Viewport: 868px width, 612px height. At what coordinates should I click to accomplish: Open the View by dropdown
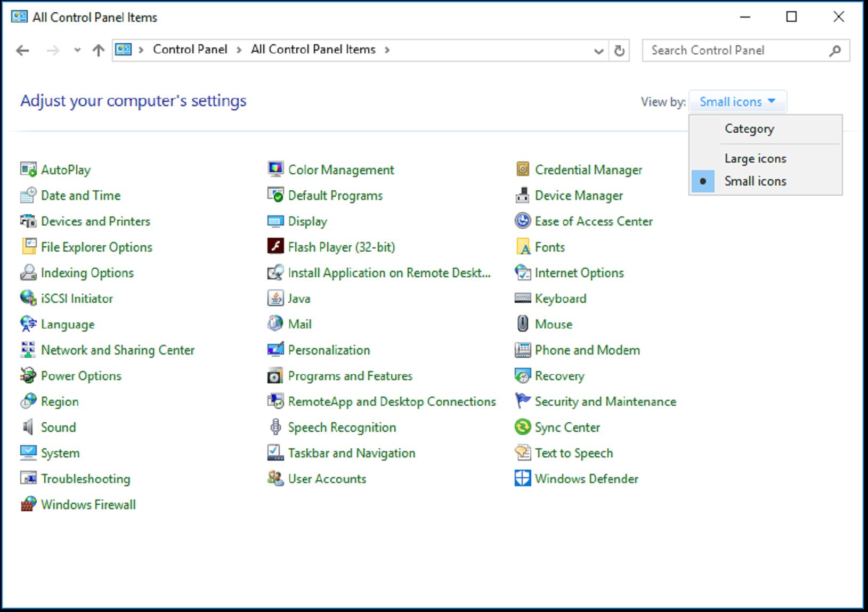[738, 101]
